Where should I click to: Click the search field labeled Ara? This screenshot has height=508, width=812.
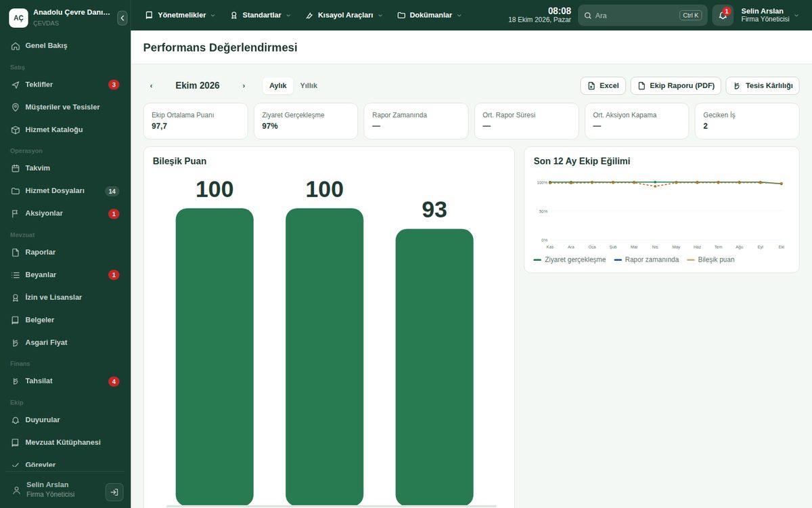pyautogui.click(x=642, y=15)
